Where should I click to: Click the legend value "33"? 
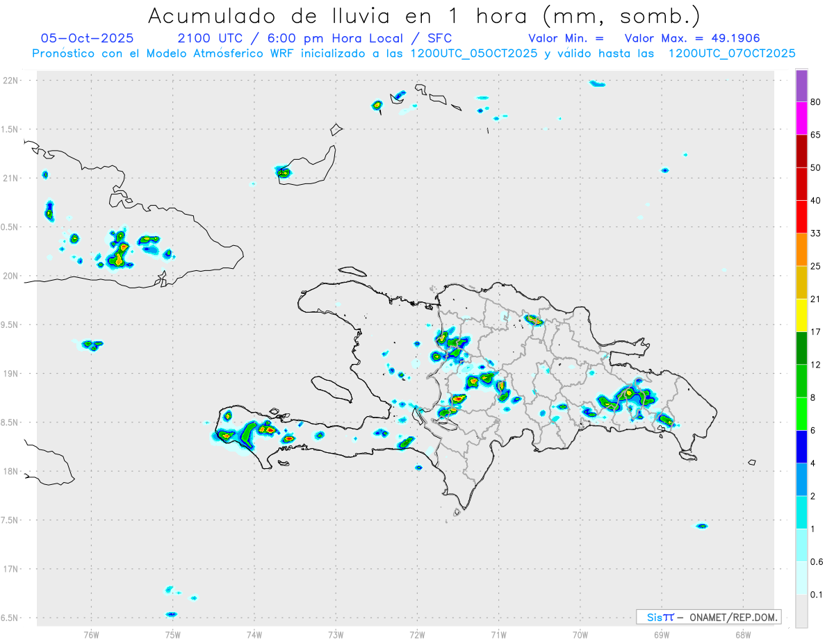[x=816, y=233]
